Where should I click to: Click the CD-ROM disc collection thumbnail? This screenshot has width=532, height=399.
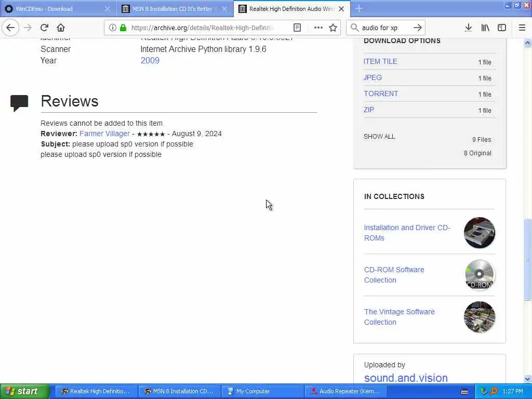pyautogui.click(x=480, y=275)
